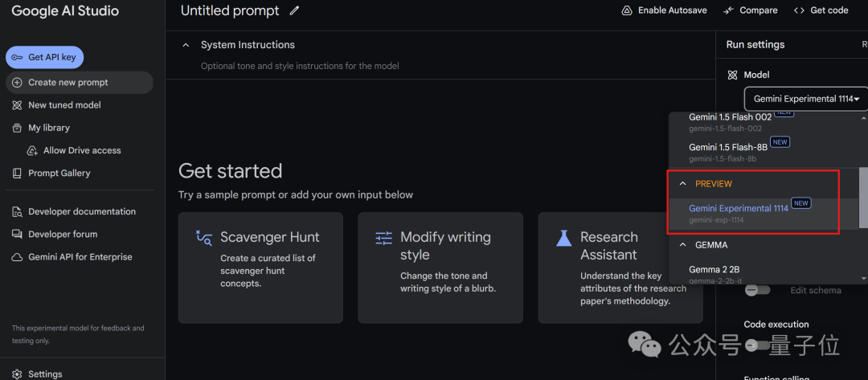868x380 pixels.
Task: Click the plus icon for Create new prompt
Action: pyautogui.click(x=17, y=83)
